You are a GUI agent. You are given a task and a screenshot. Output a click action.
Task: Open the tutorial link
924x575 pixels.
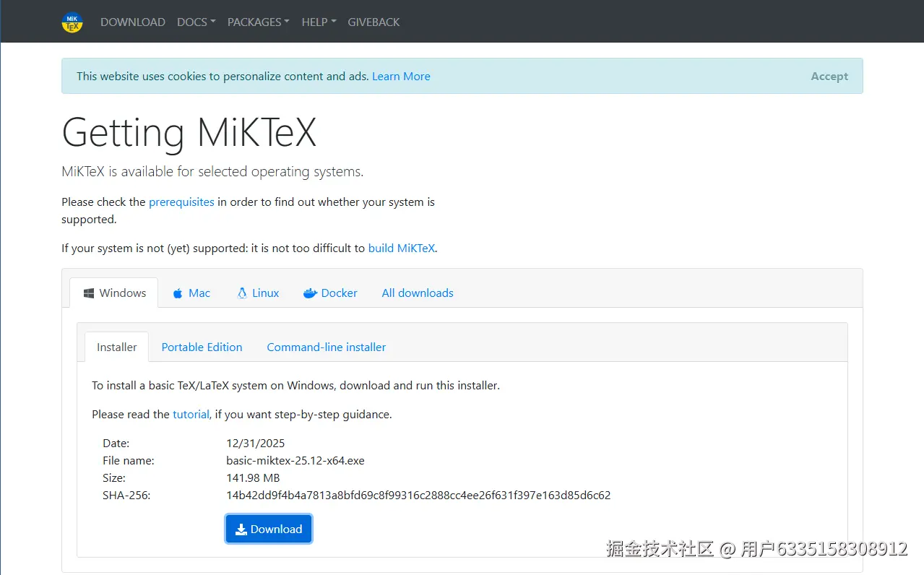(x=191, y=415)
